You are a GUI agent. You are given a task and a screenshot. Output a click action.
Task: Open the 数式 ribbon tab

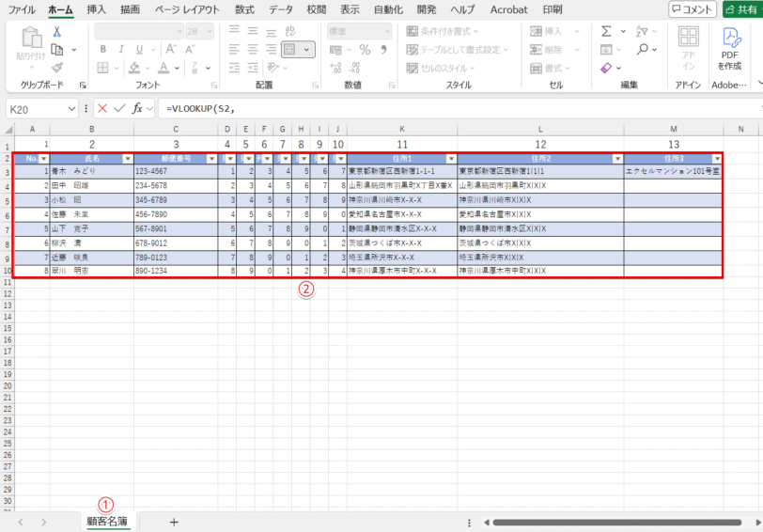244,9
